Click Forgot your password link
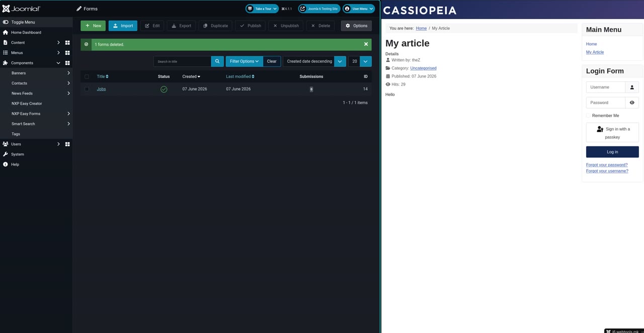The width and height of the screenshot is (644, 333). (x=607, y=165)
